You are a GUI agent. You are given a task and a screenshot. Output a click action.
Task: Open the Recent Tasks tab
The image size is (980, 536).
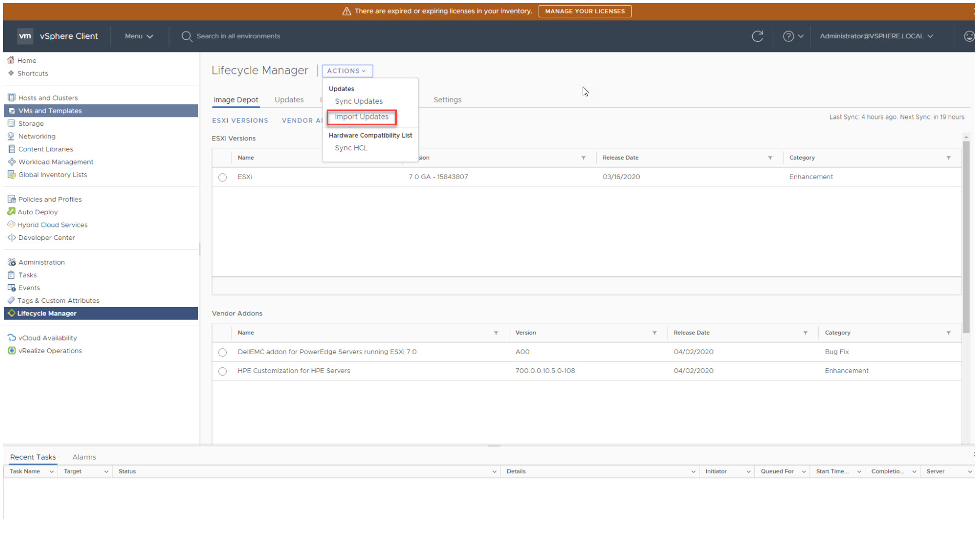point(33,457)
